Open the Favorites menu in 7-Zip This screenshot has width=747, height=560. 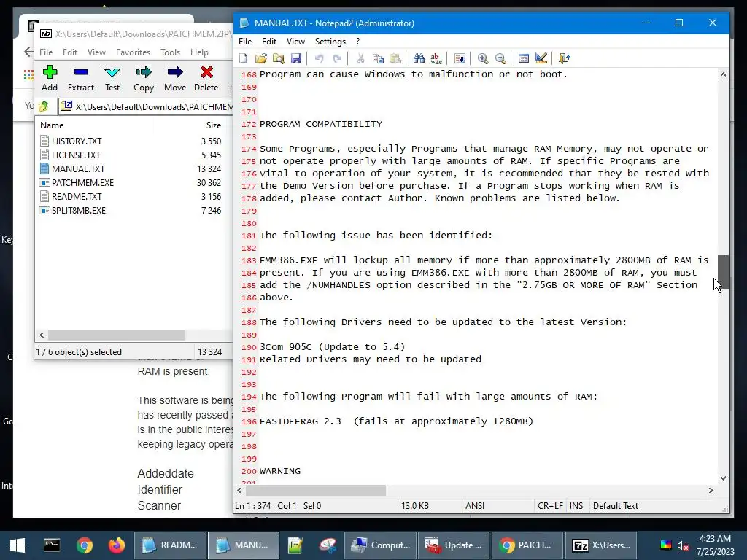point(133,52)
